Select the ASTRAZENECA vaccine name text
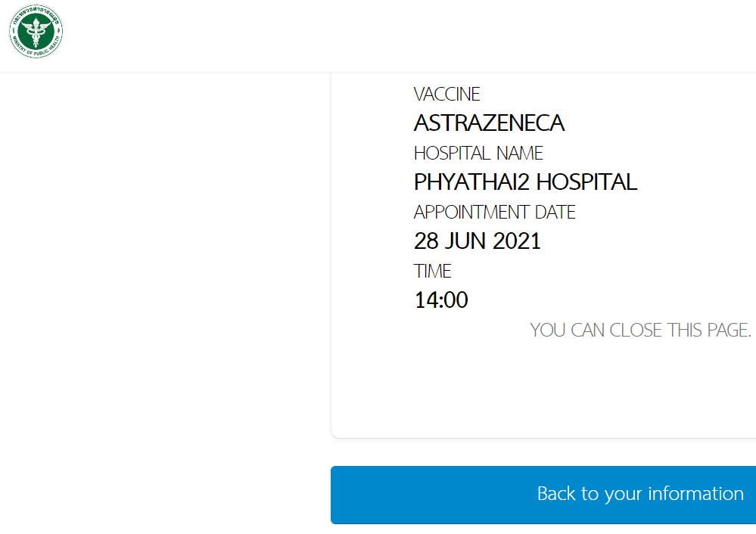Viewport: 756px width, 534px height. coord(489,123)
